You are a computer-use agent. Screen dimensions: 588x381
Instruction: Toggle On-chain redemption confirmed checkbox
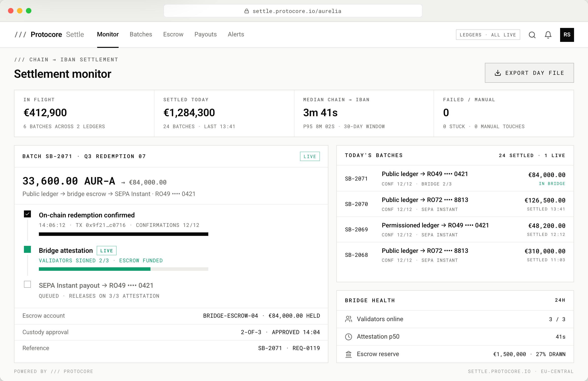(27, 214)
